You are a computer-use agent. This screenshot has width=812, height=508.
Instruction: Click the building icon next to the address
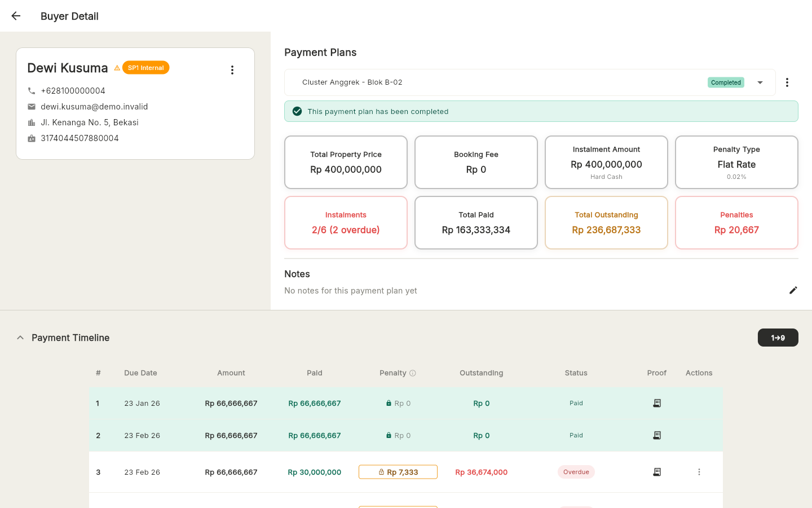click(x=32, y=122)
